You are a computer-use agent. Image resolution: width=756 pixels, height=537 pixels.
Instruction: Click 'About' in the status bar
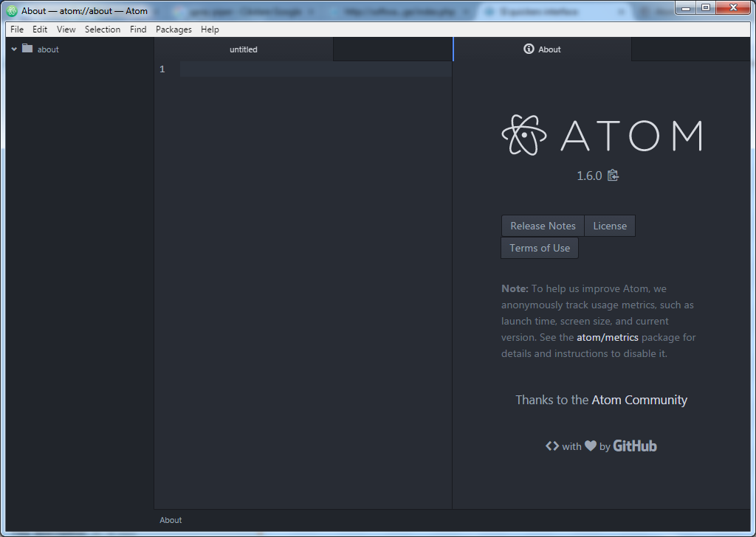(171, 520)
